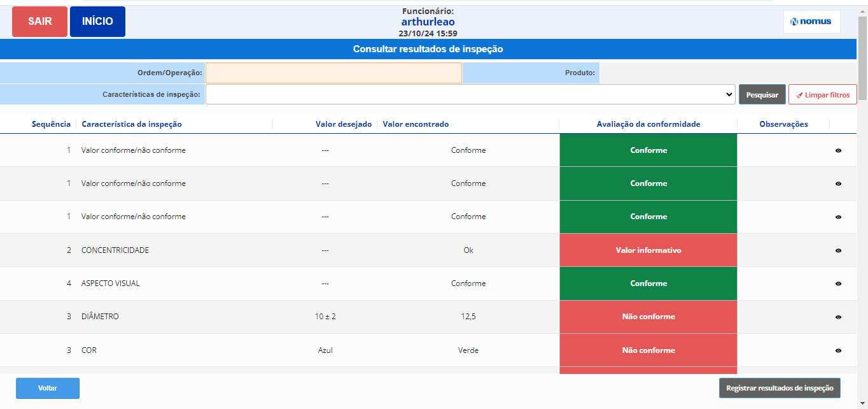Click desired value 'Azul'

pos(325,350)
